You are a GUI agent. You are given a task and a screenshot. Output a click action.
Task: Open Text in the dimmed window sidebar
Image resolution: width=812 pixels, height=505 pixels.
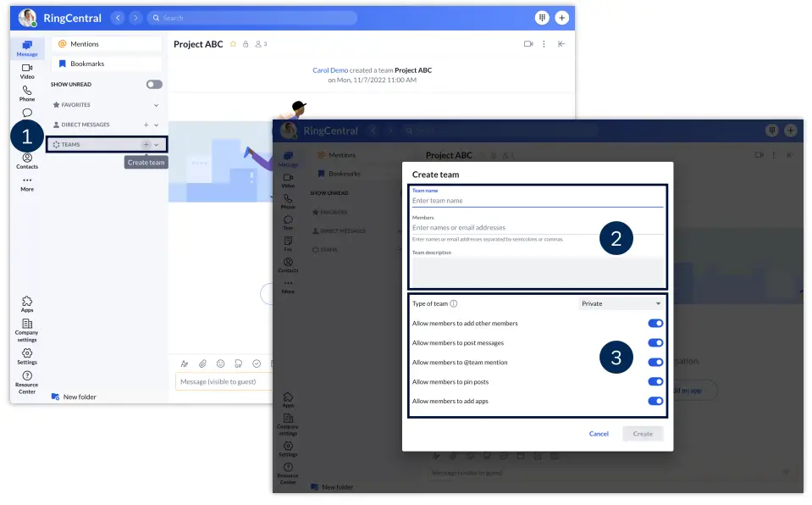288,223
